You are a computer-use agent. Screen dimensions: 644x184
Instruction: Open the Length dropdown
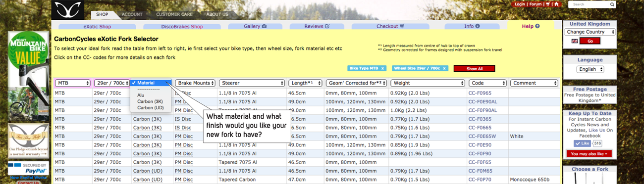[305, 83]
